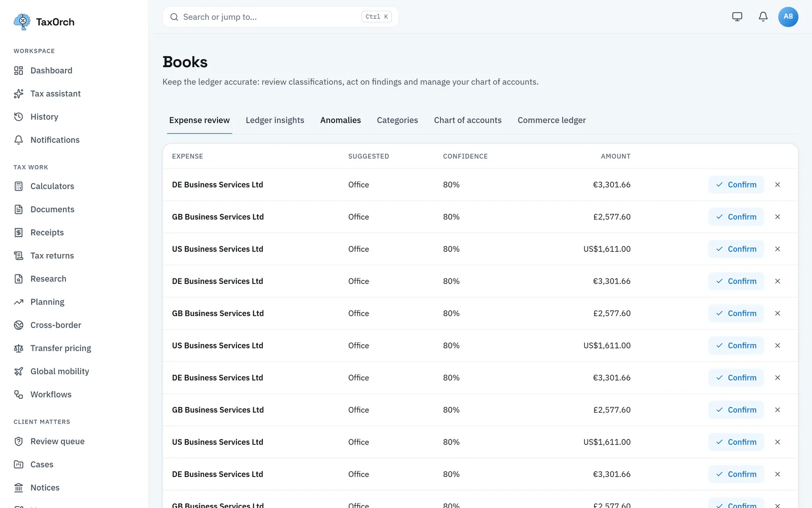Open the Transfer pricing scales icon
The width and height of the screenshot is (812, 508).
tap(19, 348)
